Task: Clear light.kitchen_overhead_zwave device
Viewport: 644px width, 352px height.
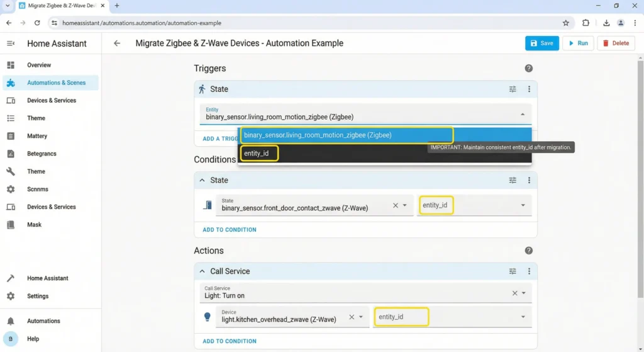Action: (x=352, y=317)
